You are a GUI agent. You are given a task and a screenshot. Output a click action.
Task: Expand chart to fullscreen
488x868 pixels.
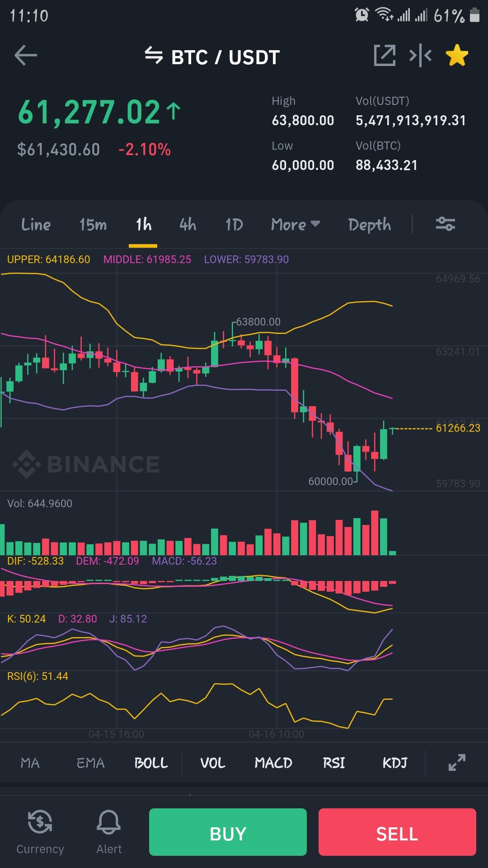click(x=457, y=763)
